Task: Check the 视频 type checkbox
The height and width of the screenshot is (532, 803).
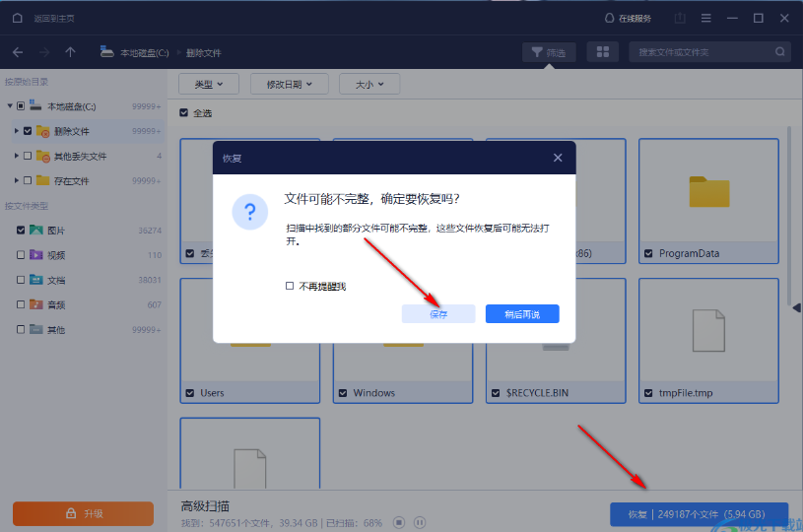Action: click(21, 254)
